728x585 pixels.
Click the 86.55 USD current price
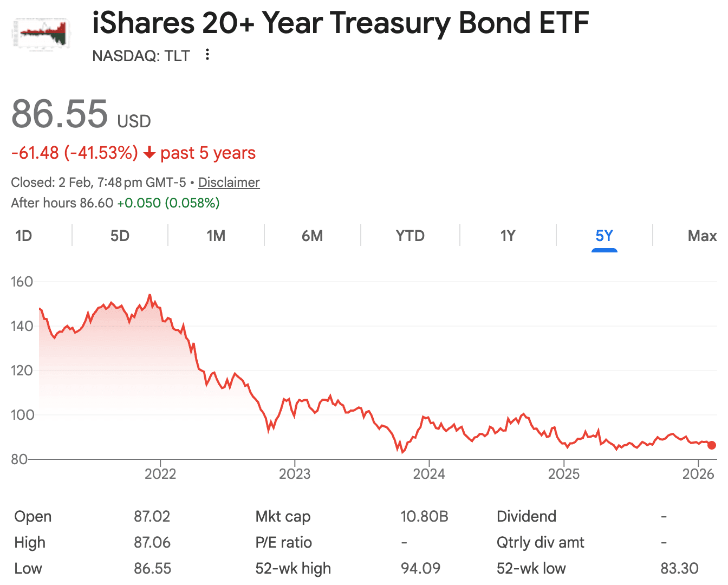pyautogui.click(x=60, y=114)
